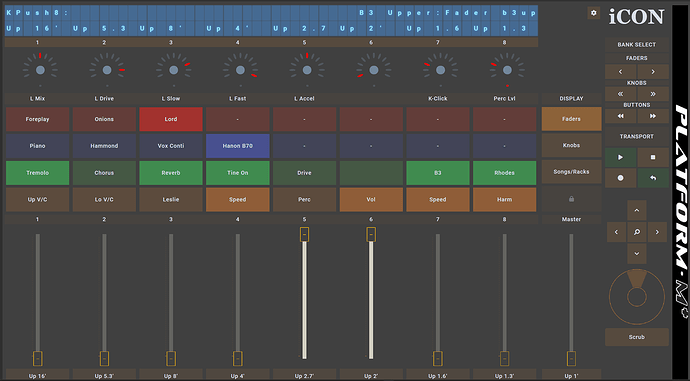Toggle the Up V/C button

coord(37,200)
